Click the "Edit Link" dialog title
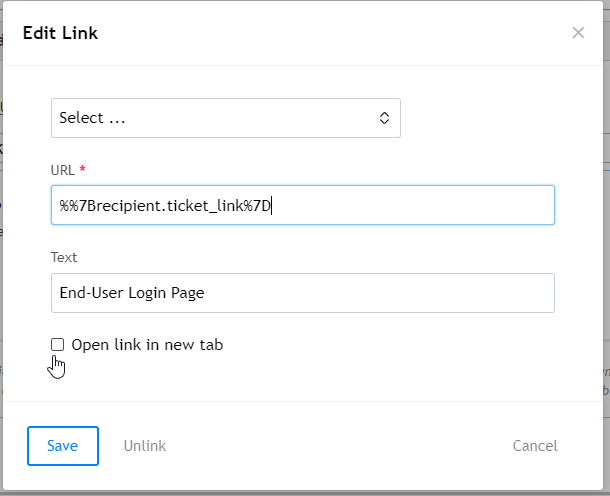610x496 pixels. [60, 33]
